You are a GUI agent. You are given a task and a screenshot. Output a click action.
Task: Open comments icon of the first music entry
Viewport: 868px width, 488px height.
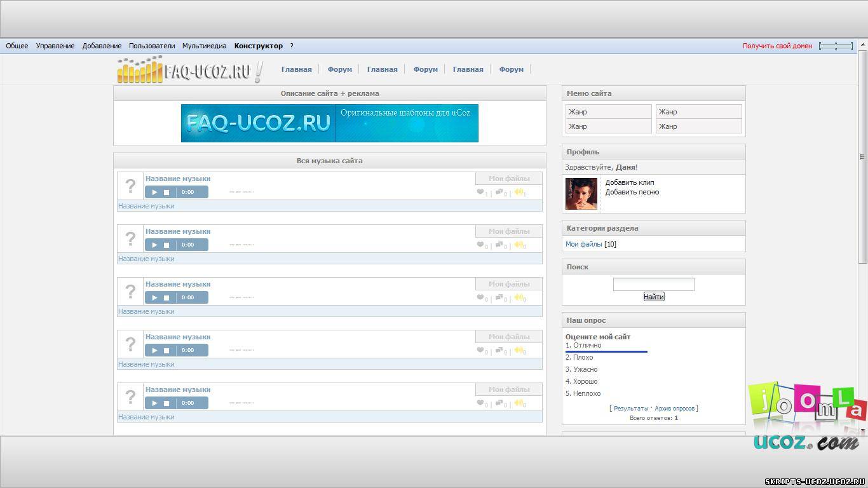tap(499, 192)
